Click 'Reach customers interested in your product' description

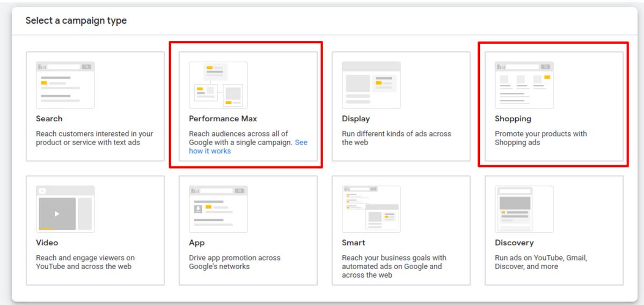click(x=94, y=138)
